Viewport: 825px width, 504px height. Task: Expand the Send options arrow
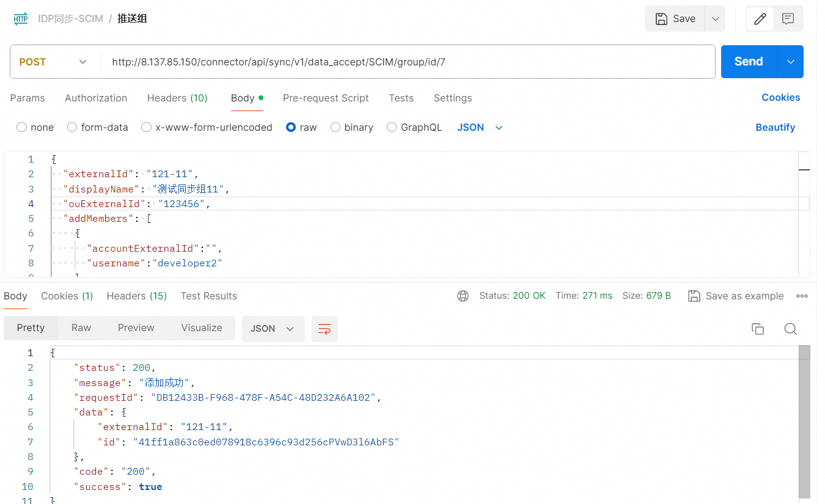point(791,62)
